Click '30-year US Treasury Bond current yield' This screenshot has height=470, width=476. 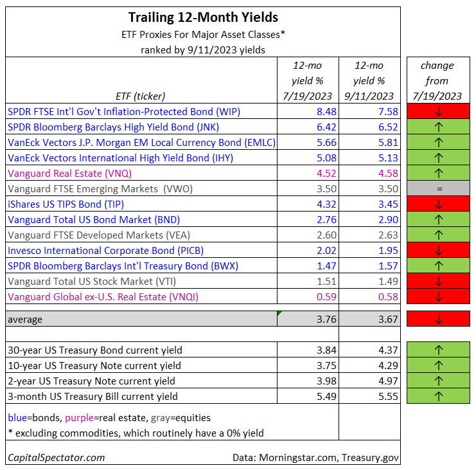pyautogui.click(x=95, y=350)
